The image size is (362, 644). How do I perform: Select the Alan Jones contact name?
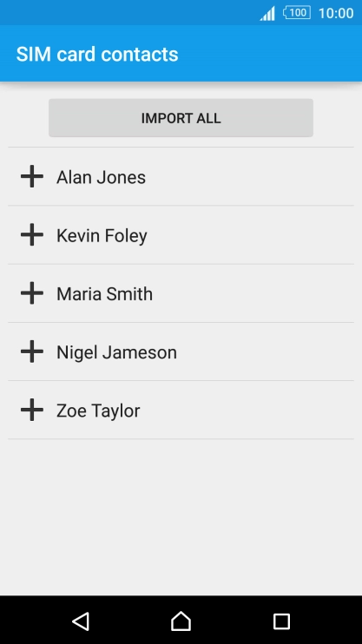101,177
